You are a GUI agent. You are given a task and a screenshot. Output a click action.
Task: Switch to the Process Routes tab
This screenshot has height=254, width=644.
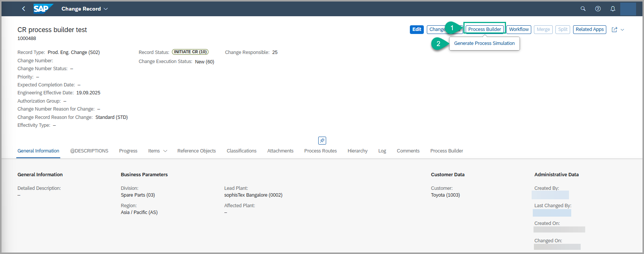pos(320,151)
